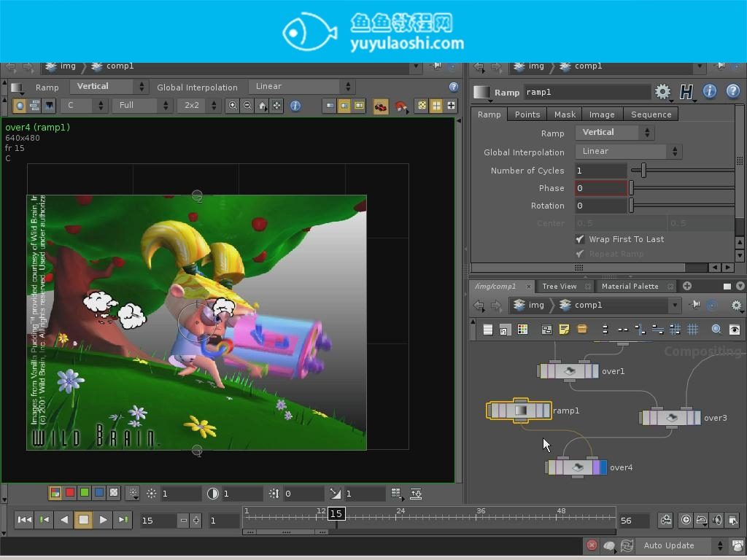Switch to the Mask tab

(565, 114)
